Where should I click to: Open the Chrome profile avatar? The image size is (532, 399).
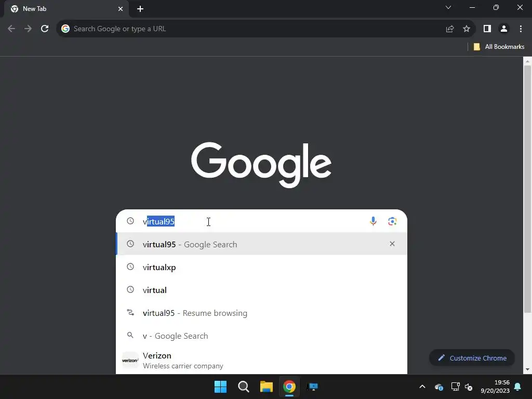[x=504, y=29]
